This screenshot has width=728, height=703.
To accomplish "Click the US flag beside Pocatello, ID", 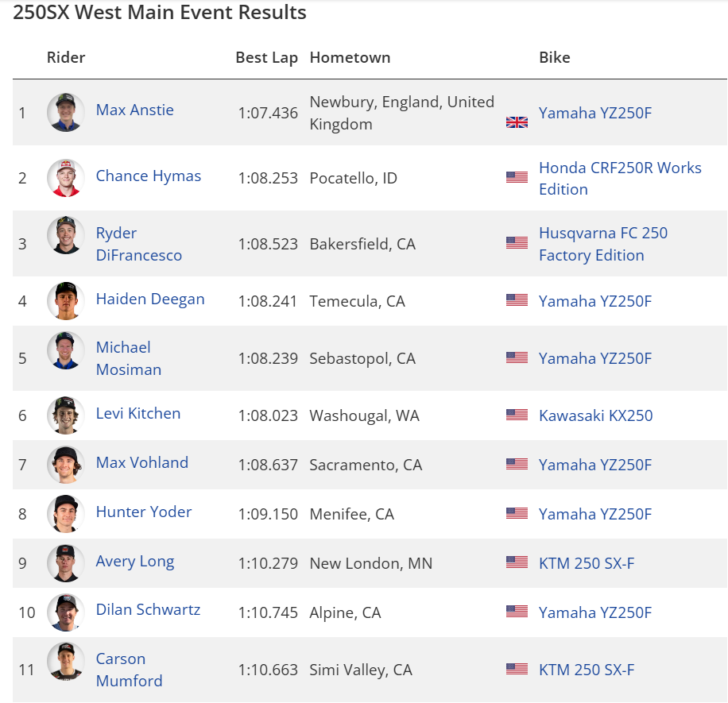I will (517, 177).
